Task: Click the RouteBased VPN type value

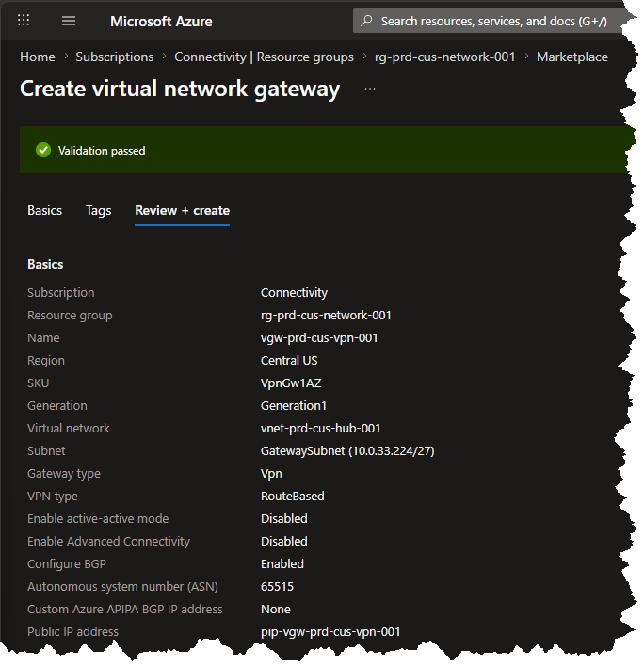Action: (293, 496)
